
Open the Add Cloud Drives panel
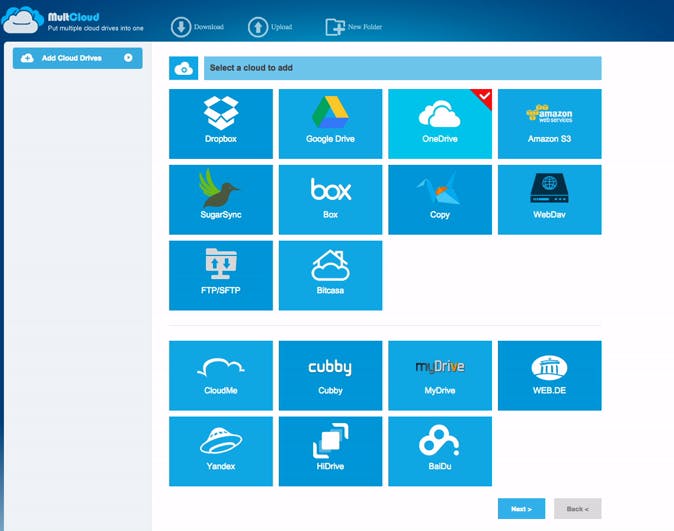point(77,58)
